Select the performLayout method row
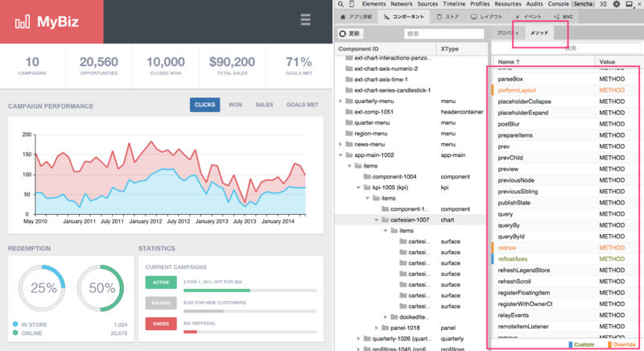 tap(565, 90)
